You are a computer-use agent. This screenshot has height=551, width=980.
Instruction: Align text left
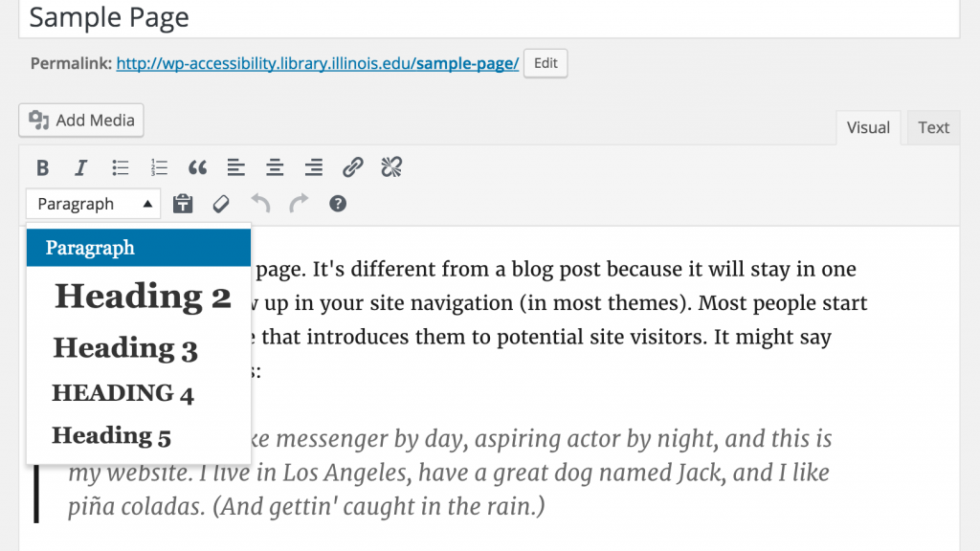(x=236, y=167)
